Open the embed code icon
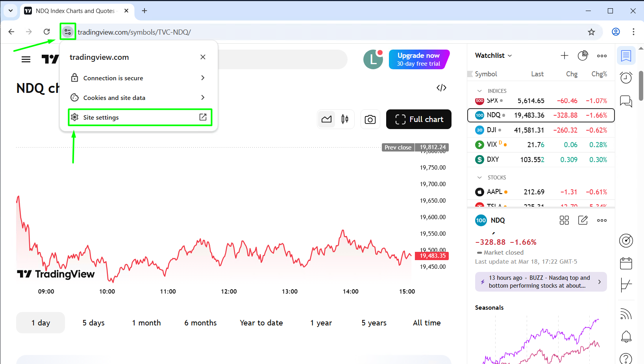Image resolution: width=644 pixels, height=364 pixels. [x=441, y=88]
